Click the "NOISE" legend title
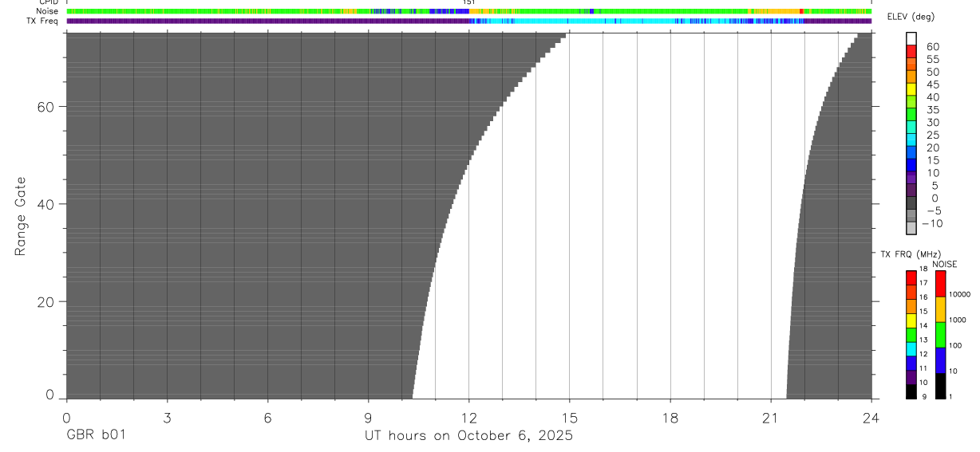This screenshot has height=452, width=980. tap(944, 264)
